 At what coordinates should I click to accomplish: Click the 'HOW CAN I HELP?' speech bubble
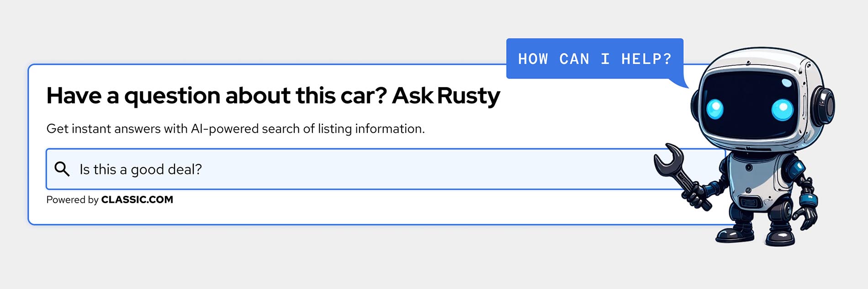(594, 58)
